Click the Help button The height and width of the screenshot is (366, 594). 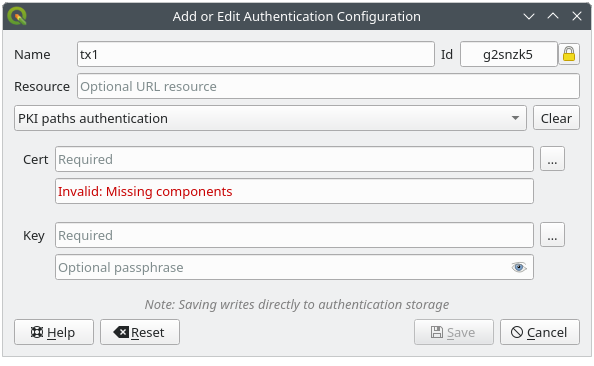click(x=54, y=332)
